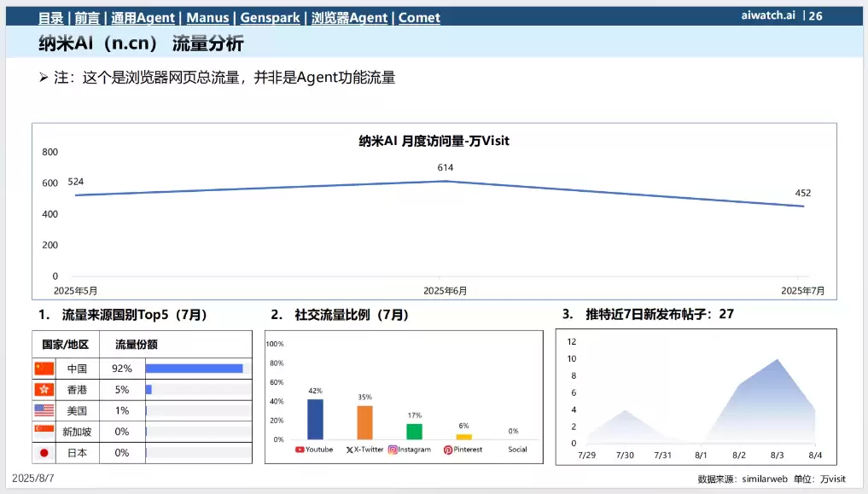868x494 pixels.
Task: Click the 美国 country cell
Action: 77,410
